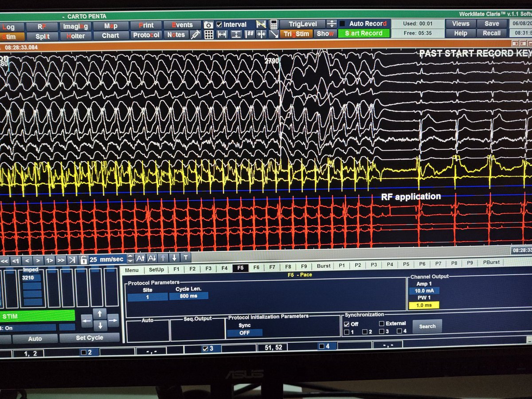
Task: Switch to the PBurst tab
Action: [x=491, y=262]
